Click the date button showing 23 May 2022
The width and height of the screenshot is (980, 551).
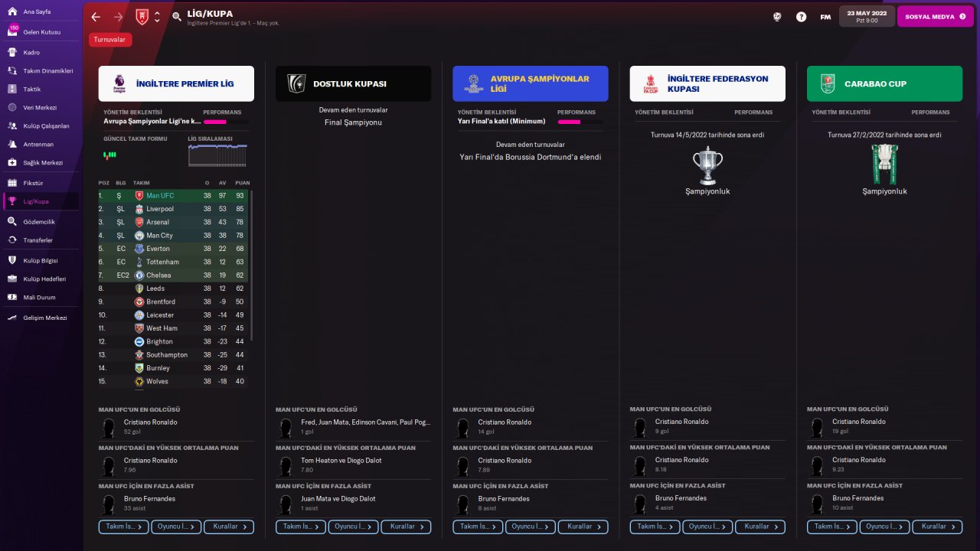tap(867, 16)
